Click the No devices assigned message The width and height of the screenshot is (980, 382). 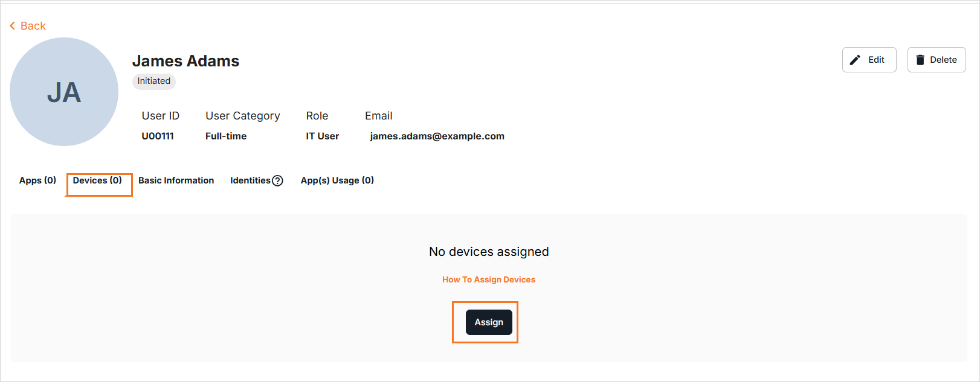point(489,252)
